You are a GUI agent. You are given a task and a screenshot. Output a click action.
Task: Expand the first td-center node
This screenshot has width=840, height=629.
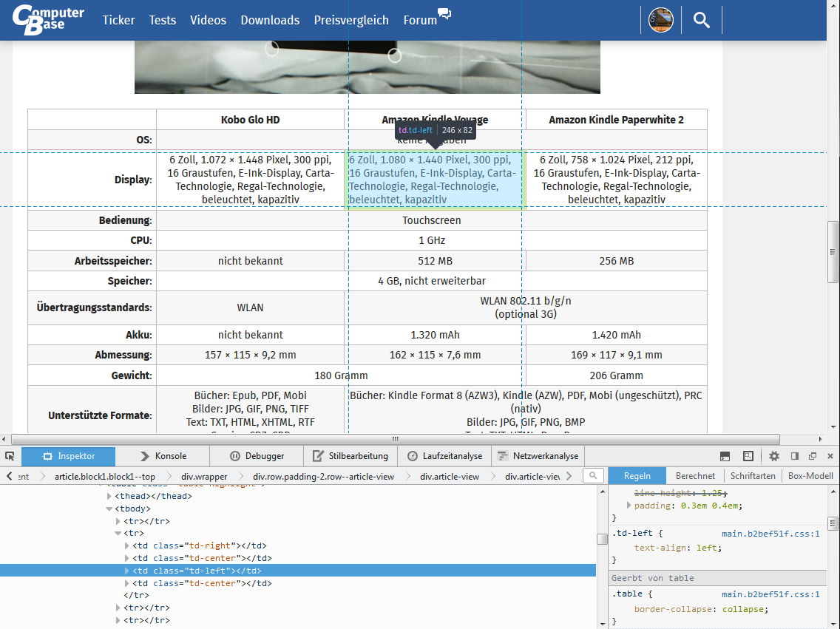[127, 558]
